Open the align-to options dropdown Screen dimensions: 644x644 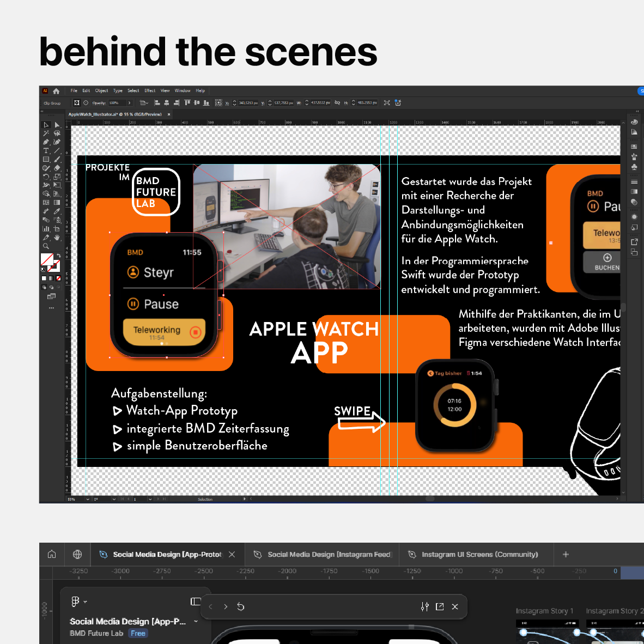click(144, 102)
